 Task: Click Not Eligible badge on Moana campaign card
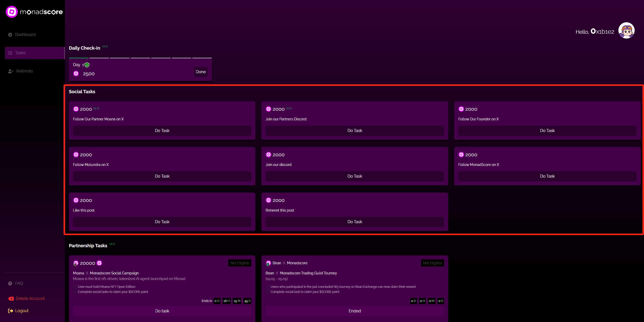240,263
